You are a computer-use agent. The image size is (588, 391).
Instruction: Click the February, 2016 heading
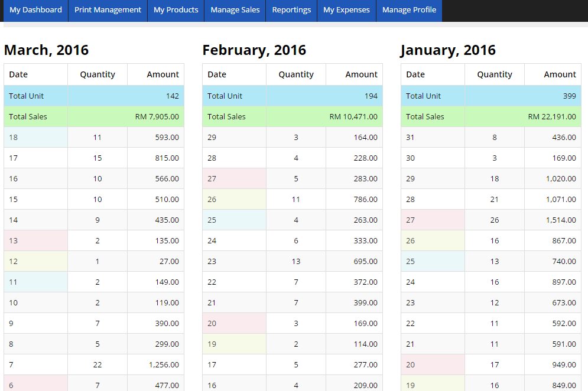click(x=254, y=50)
